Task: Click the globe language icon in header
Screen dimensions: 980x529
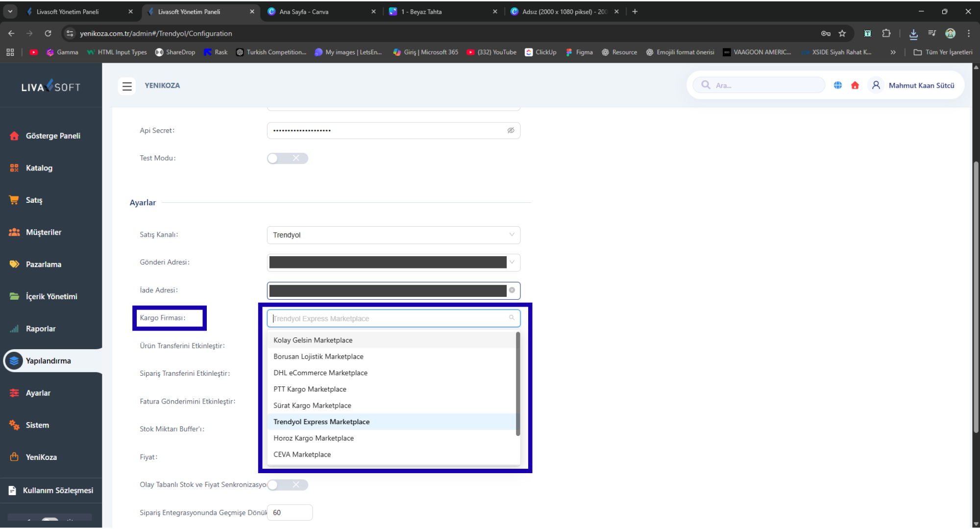Action: (x=838, y=85)
